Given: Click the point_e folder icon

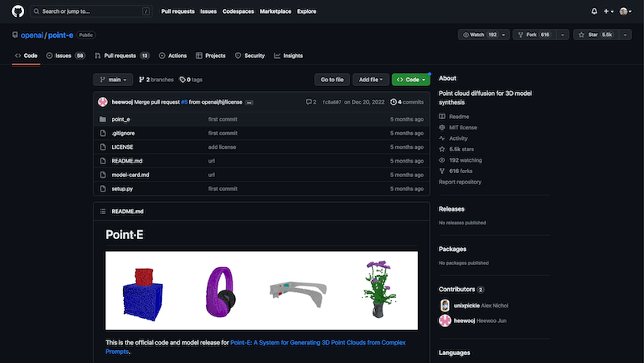Looking at the screenshot, I should [x=102, y=119].
